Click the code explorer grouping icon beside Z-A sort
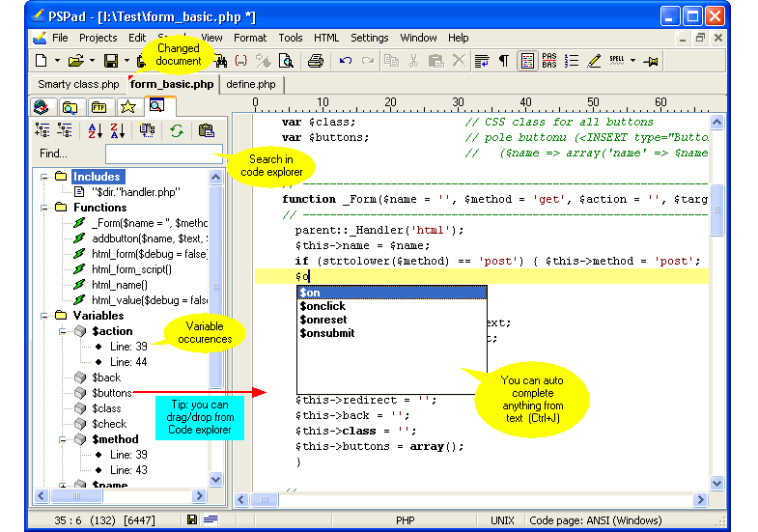Image resolution: width=758 pixels, height=532 pixels. 147,130
